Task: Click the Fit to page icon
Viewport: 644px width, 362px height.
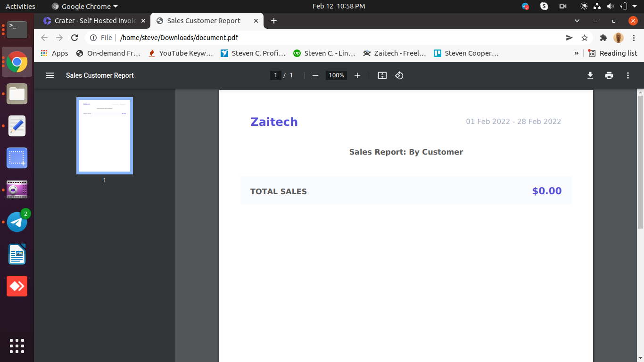Action: [382, 75]
